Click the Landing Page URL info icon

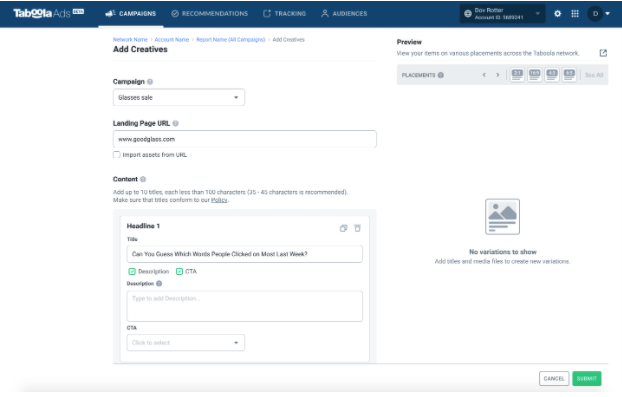point(175,123)
